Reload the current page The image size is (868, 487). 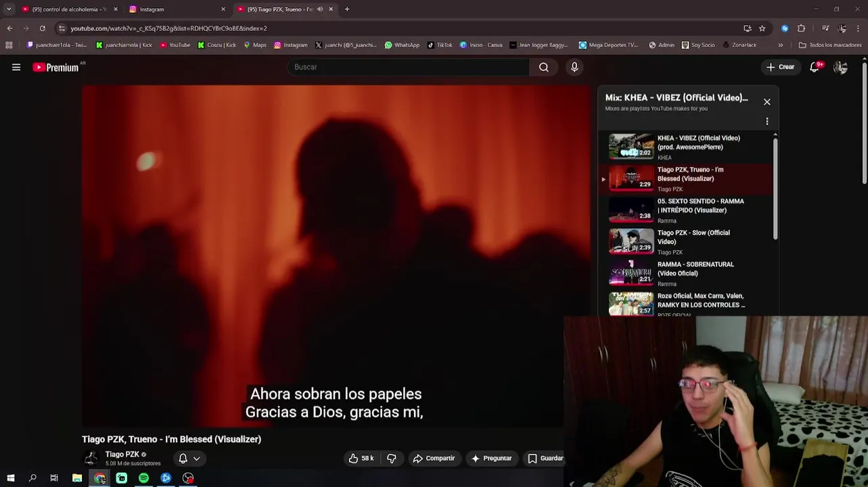(x=42, y=28)
